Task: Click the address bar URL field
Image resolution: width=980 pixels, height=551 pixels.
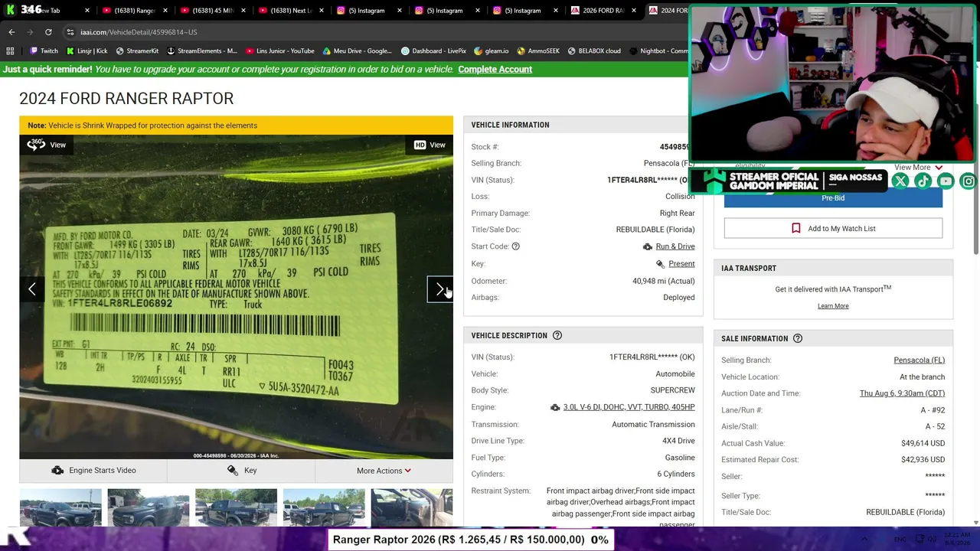Action: (x=367, y=32)
